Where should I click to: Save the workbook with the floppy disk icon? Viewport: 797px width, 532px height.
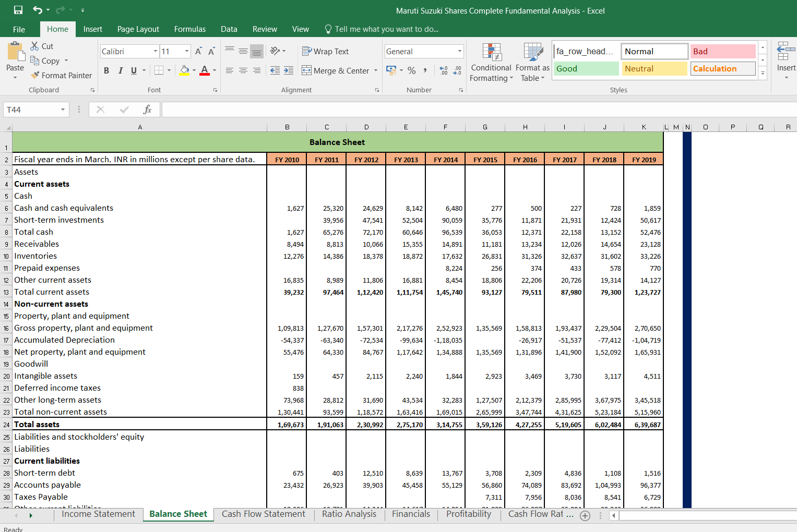(x=18, y=10)
